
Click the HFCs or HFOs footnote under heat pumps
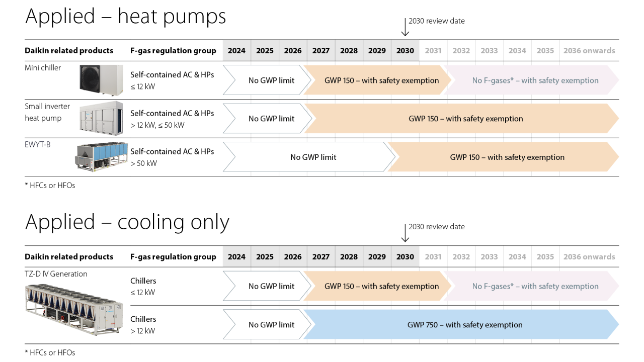pos(50,186)
